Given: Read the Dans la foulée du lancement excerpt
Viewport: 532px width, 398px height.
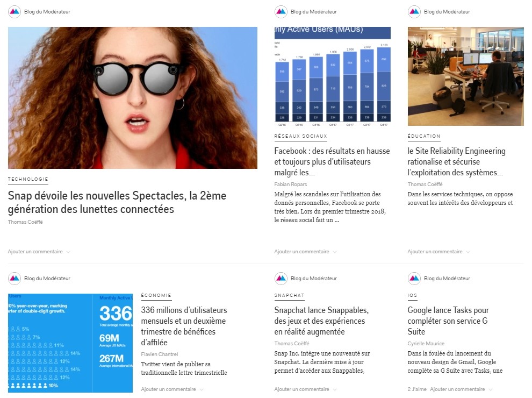Looking at the screenshot, I should coord(455,362).
